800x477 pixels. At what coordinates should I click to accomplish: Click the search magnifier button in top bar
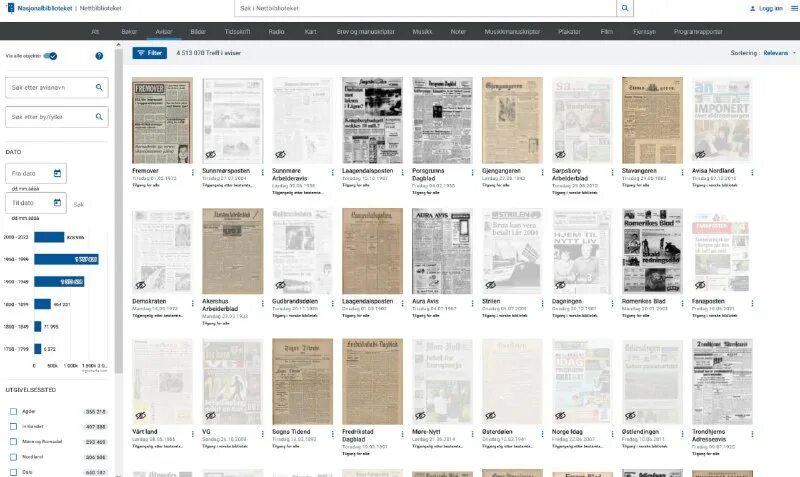(624, 8)
